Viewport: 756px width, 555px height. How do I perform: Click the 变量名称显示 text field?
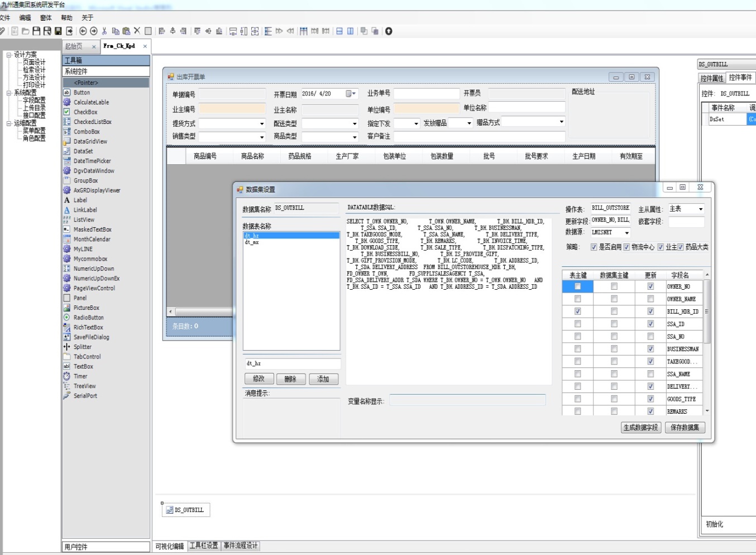click(x=467, y=400)
